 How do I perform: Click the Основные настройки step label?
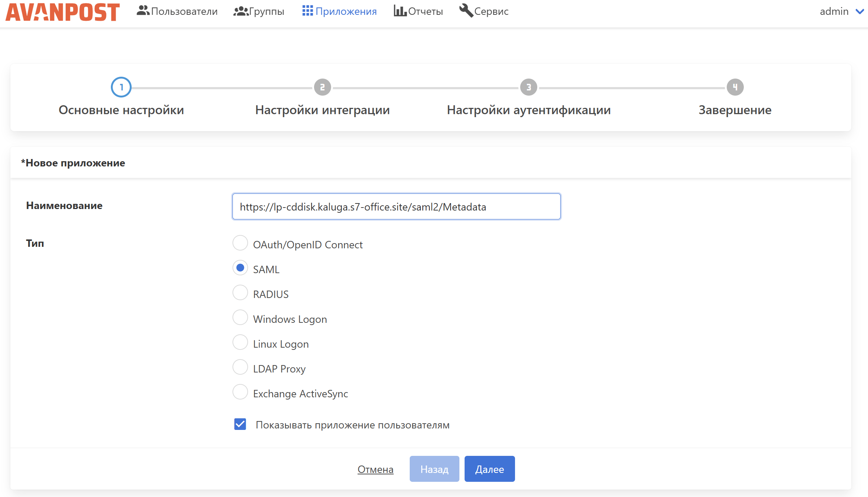click(x=121, y=110)
